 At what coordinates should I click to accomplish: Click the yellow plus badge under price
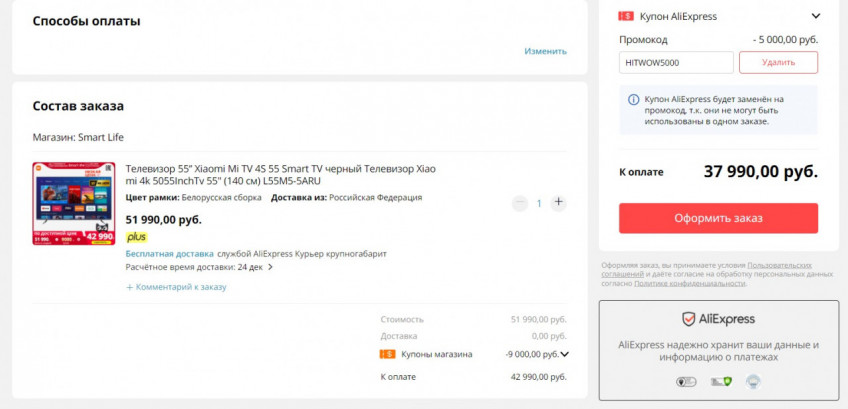tap(137, 237)
